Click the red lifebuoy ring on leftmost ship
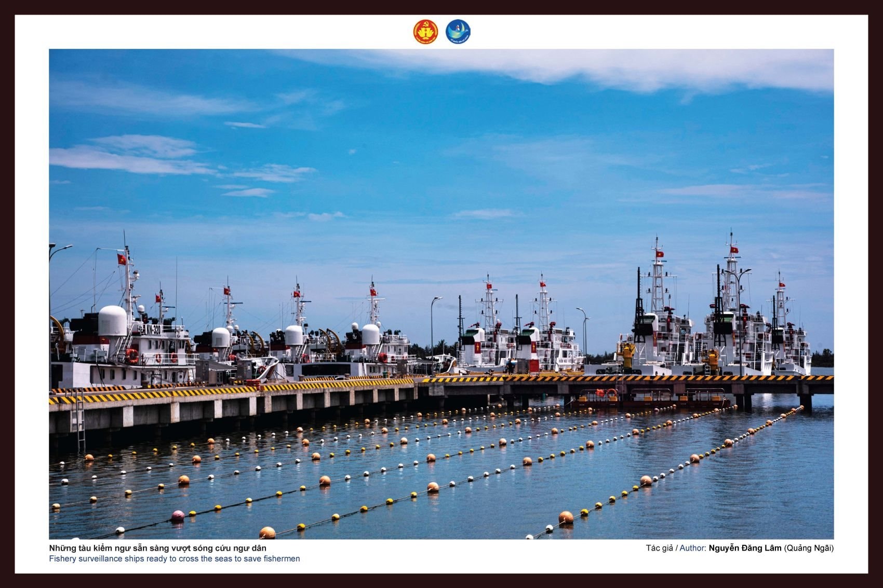883x588 pixels. 132,355
